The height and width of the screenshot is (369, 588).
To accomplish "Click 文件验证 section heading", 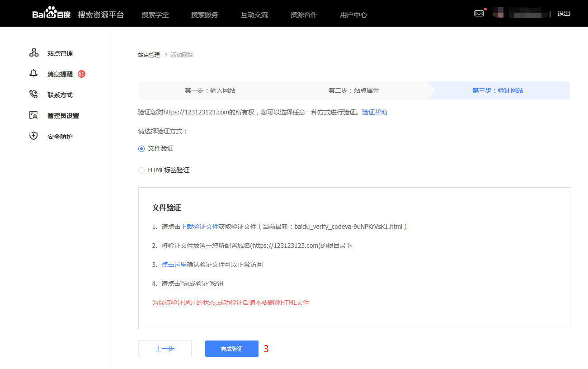I will (166, 208).
